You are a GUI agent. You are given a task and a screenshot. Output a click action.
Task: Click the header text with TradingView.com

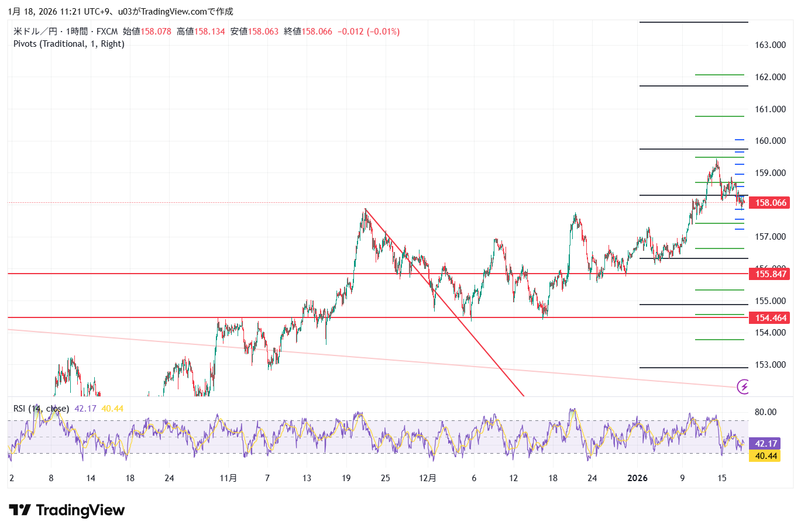pyautogui.click(x=120, y=11)
